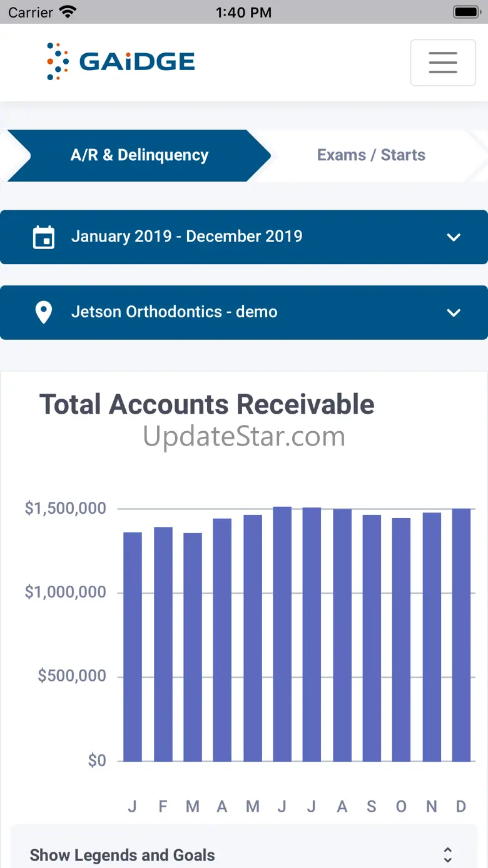The width and height of the screenshot is (488, 868).
Task: Select the A/R & Delinquency tab
Action: [x=139, y=155]
